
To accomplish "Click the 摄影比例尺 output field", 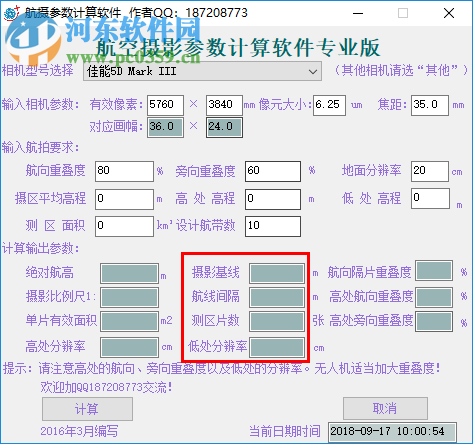I will (130, 297).
